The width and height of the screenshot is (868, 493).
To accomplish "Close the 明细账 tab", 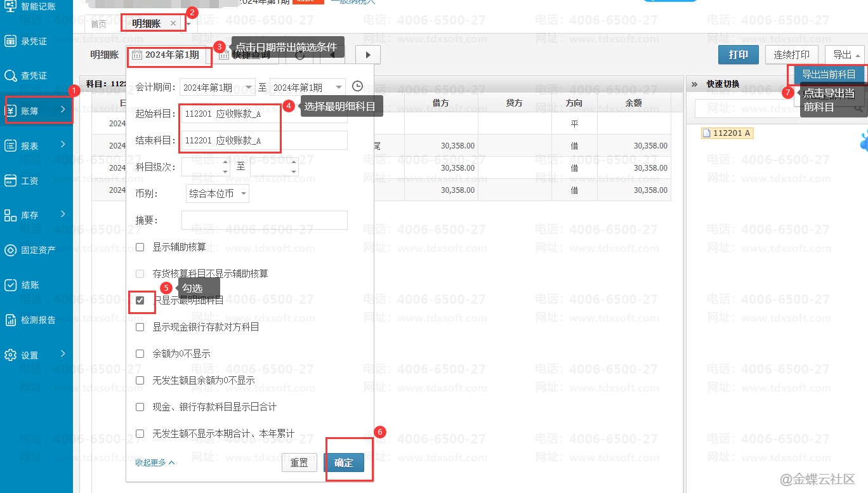I will tap(173, 23).
